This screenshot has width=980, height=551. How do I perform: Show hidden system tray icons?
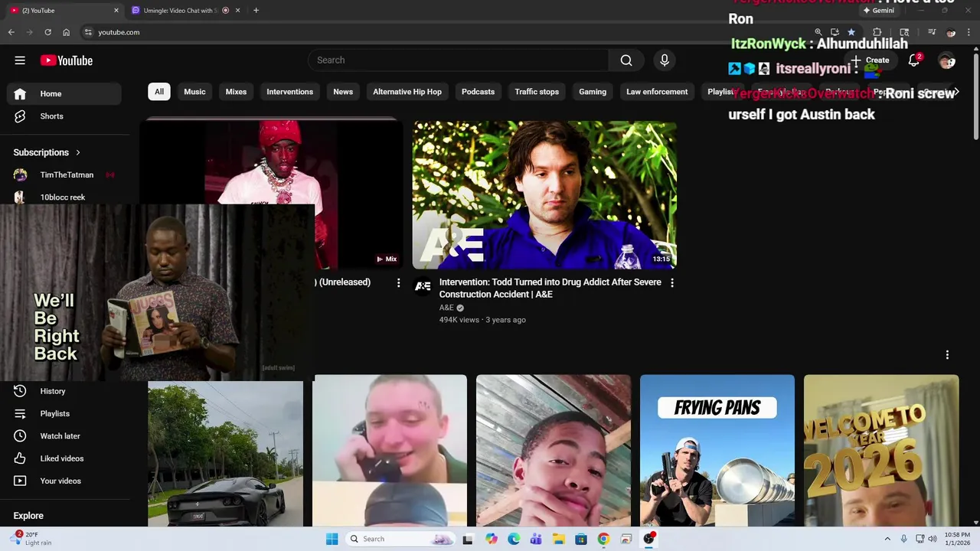(x=887, y=539)
